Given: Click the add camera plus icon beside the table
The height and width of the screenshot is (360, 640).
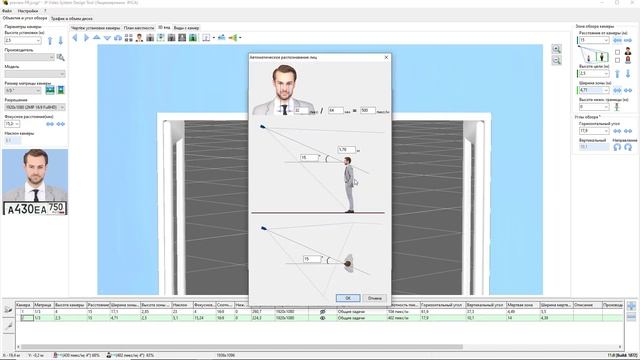Looking at the screenshot, I should (x=631, y=306).
